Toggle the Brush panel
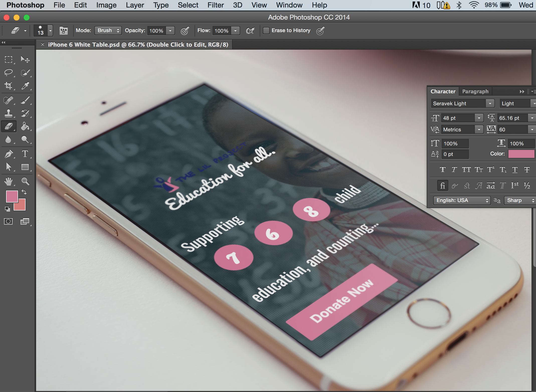536x392 pixels. pyautogui.click(x=63, y=31)
